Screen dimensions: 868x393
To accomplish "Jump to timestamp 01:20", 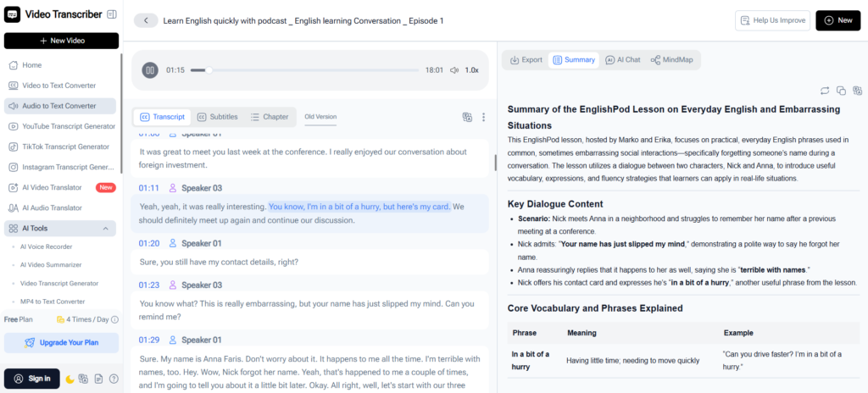I will [149, 243].
